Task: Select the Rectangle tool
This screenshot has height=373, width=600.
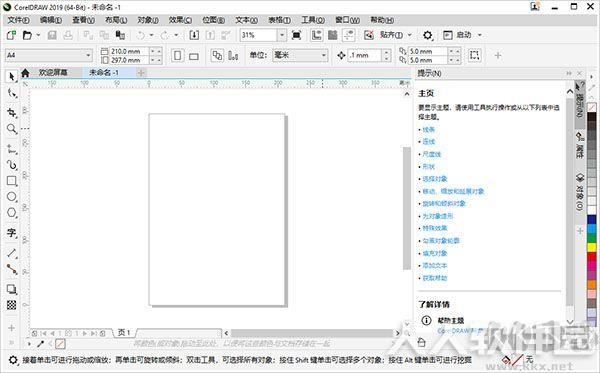Action: [x=11, y=181]
